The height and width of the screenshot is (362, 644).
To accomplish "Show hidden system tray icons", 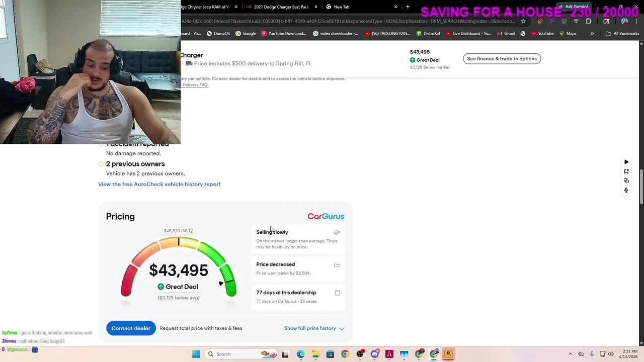I will point(570,354).
